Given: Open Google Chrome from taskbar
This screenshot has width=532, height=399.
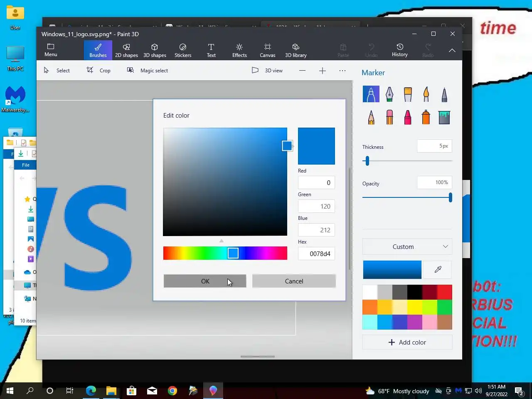Looking at the screenshot, I should pos(172,391).
